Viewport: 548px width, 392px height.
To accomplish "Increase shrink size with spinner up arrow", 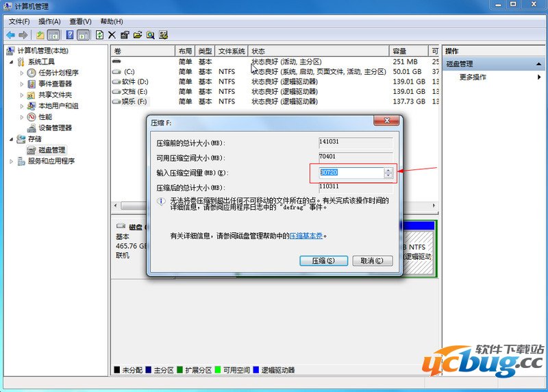I will [388, 170].
